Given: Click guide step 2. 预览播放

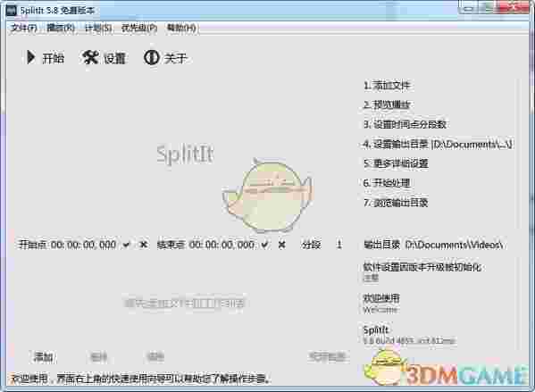Looking at the screenshot, I should pyautogui.click(x=387, y=104).
